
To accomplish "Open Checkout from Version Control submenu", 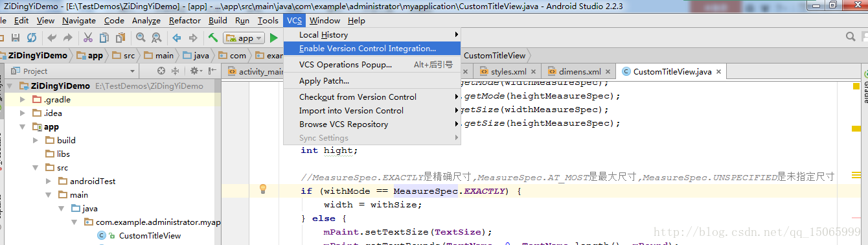I will (x=372, y=97).
